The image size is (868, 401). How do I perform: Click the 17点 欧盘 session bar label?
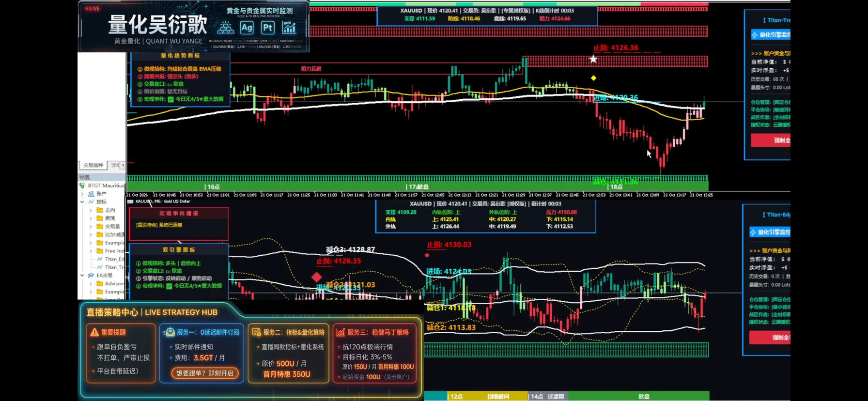click(418, 187)
